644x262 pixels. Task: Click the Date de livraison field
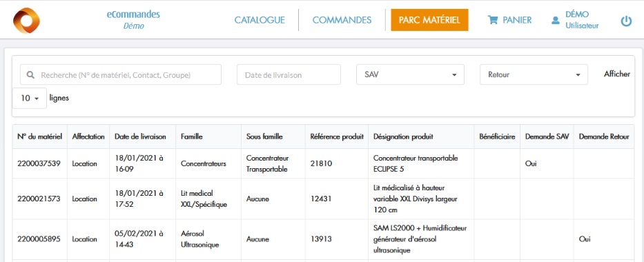[289, 74]
